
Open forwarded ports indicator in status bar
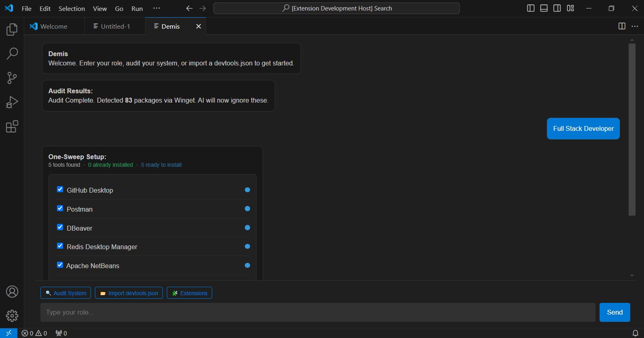[61, 333]
